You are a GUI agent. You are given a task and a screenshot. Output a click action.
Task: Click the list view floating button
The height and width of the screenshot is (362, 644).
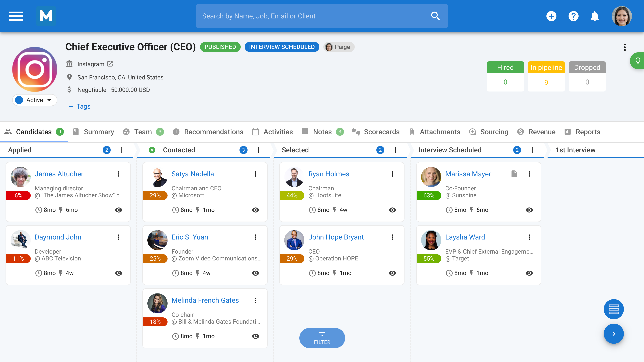click(x=613, y=309)
